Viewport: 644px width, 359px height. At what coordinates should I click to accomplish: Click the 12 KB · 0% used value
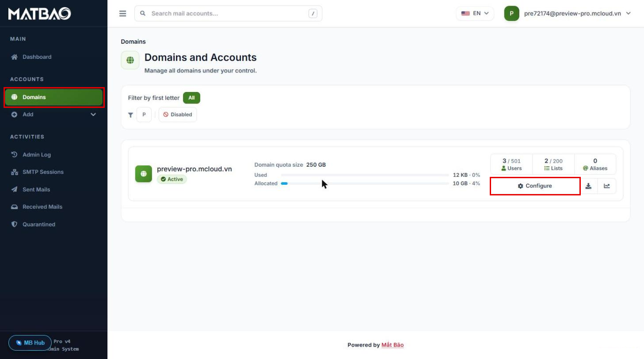pyautogui.click(x=466, y=175)
